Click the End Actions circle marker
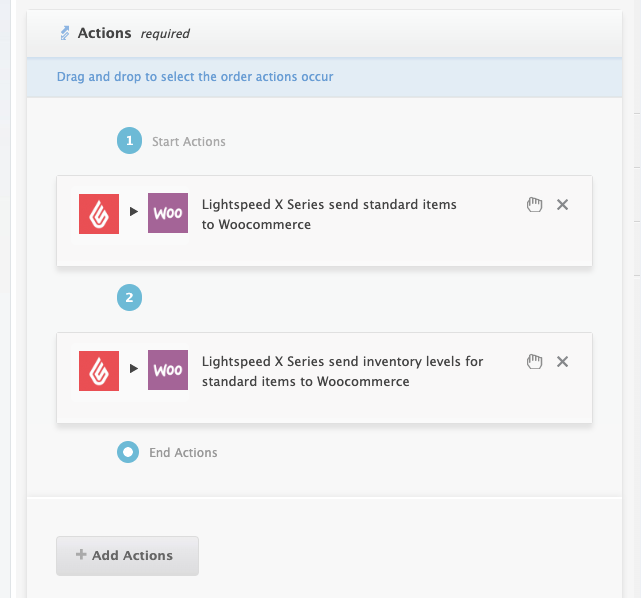 click(x=128, y=452)
